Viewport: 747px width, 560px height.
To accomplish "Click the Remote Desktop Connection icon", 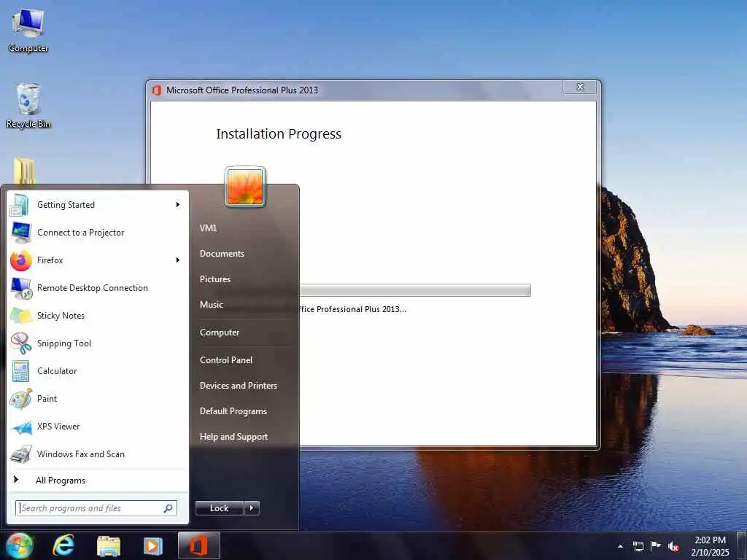I will click(x=21, y=288).
